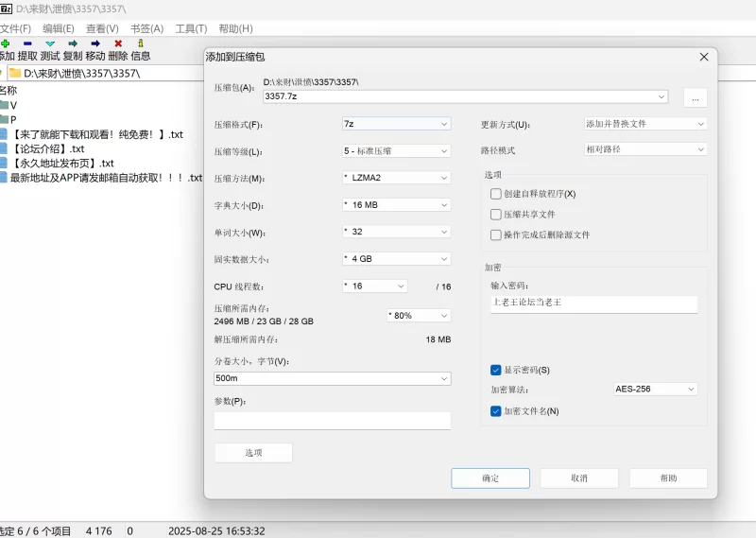Screen dimensions: 756x538
Task: Expand the archive name 3357.7z dropdown
Action: [x=661, y=96]
